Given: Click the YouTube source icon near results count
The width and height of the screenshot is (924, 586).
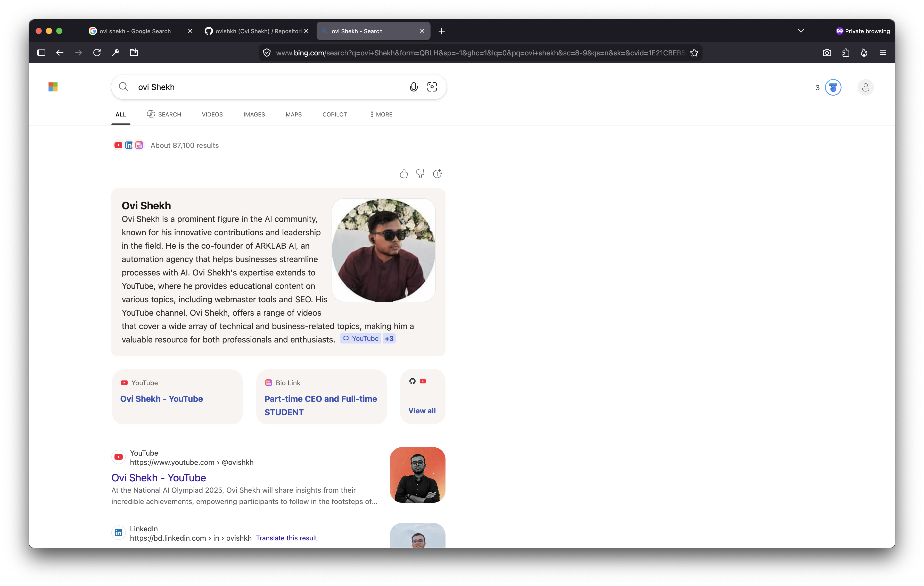Looking at the screenshot, I should [x=118, y=145].
